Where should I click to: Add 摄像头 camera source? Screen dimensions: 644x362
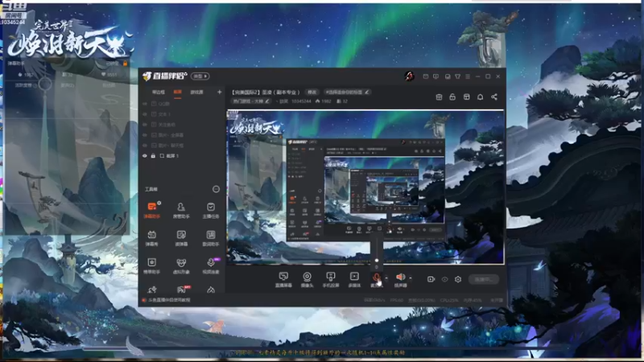[307, 279]
